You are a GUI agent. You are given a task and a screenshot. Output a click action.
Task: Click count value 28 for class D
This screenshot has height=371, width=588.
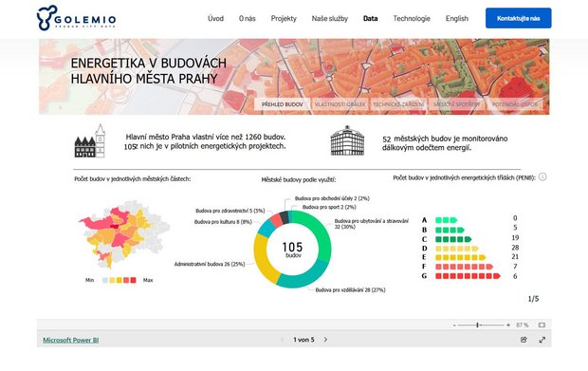pos(515,248)
